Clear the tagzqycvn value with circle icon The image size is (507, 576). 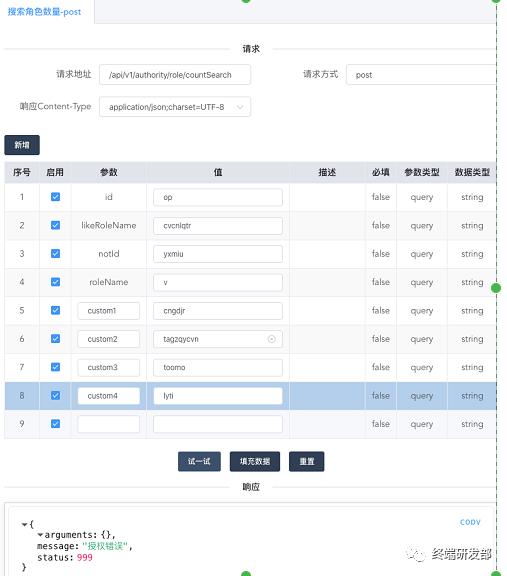pos(272,339)
